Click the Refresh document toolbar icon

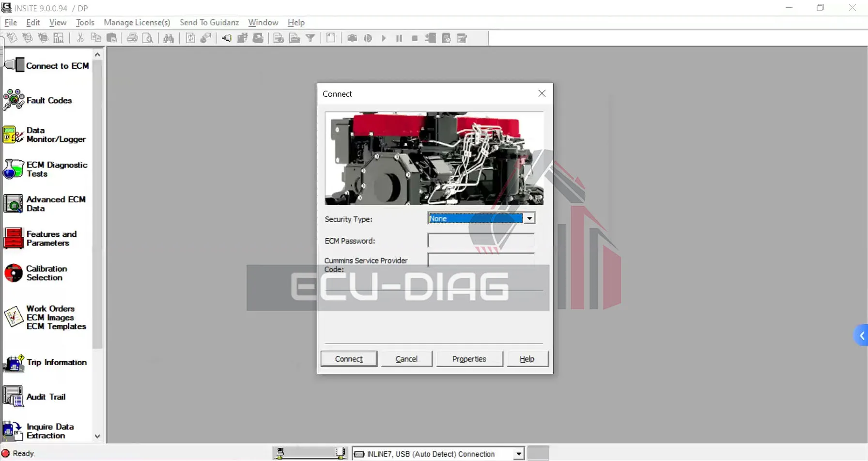point(190,38)
